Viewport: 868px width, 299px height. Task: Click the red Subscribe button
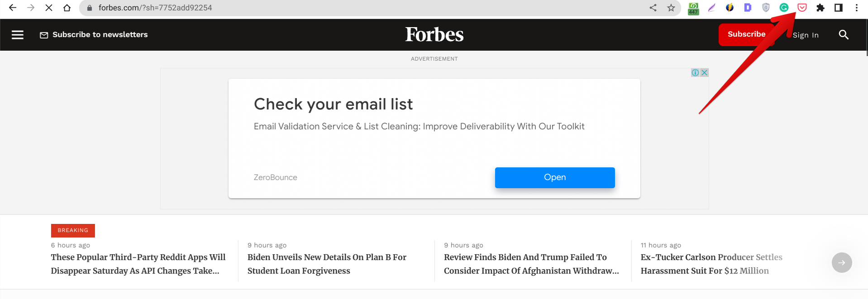(x=746, y=34)
